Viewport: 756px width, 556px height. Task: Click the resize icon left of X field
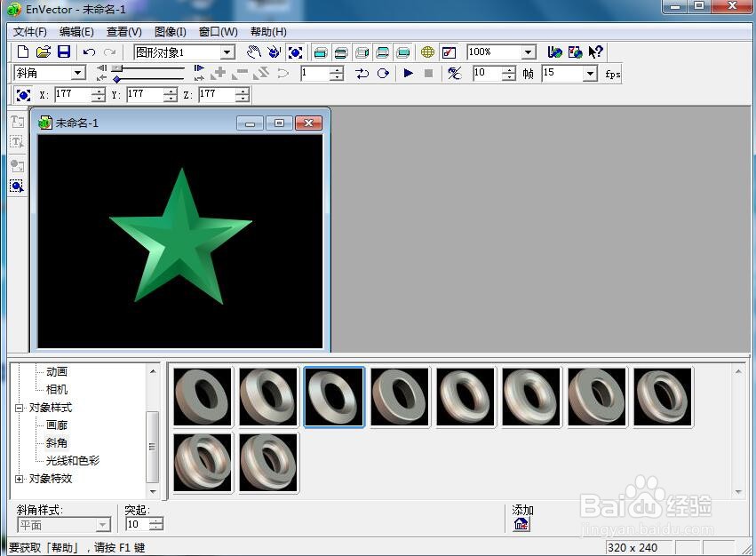point(23,94)
